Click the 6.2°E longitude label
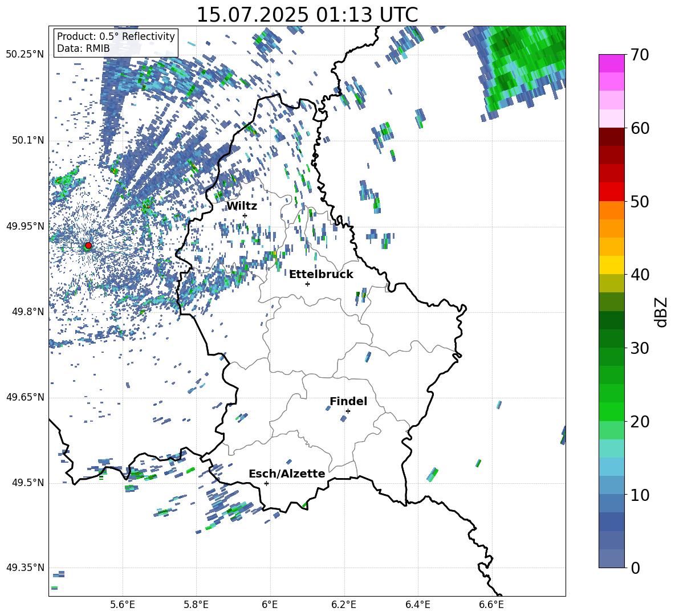Screen dimensions: 675x616 (x=344, y=605)
